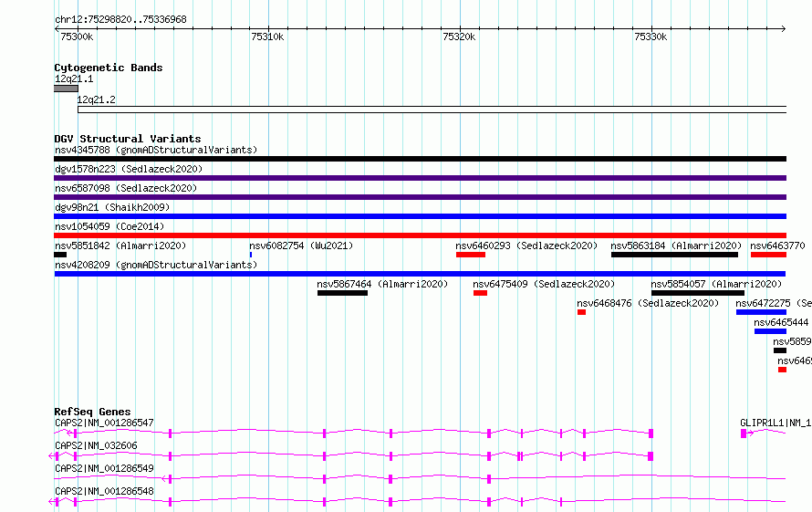
Task: Select the red nsv6475409 variant bar
Action: (x=480, y=293)
